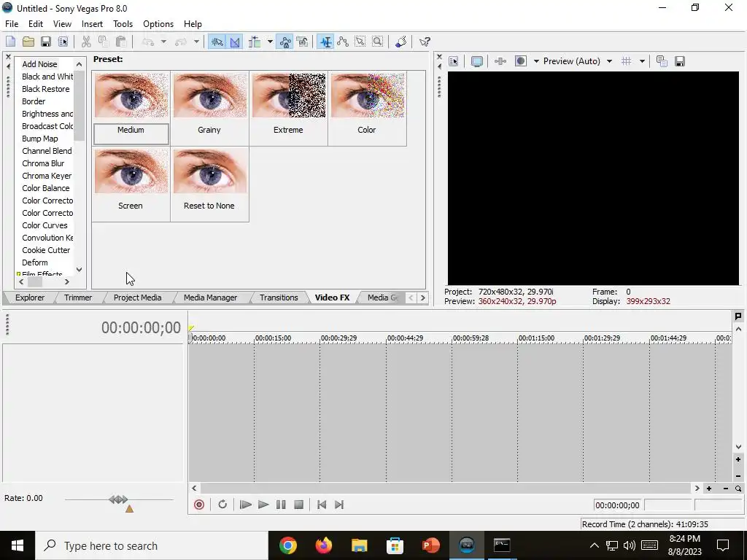Open Redo history dropdown arrow
Screen dimensions: 747x560
[x=196, y=42]
